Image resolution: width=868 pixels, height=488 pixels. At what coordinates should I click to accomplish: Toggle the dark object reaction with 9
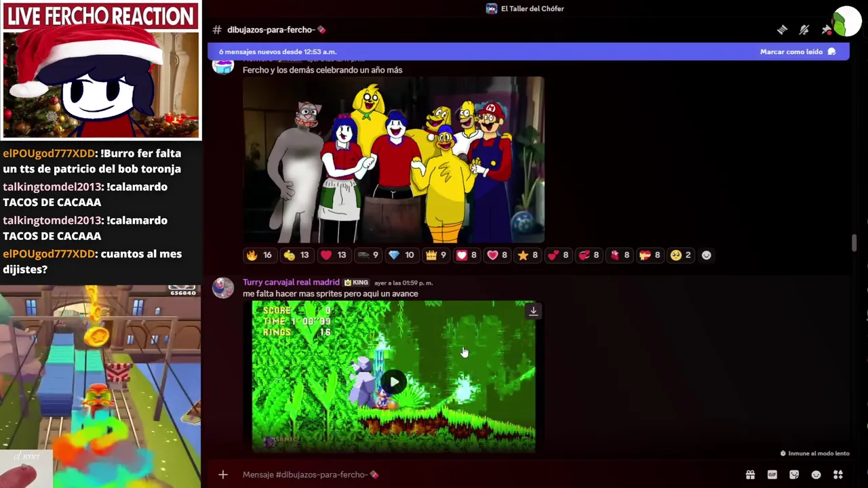pyautogui.click(x=368, y=255)
